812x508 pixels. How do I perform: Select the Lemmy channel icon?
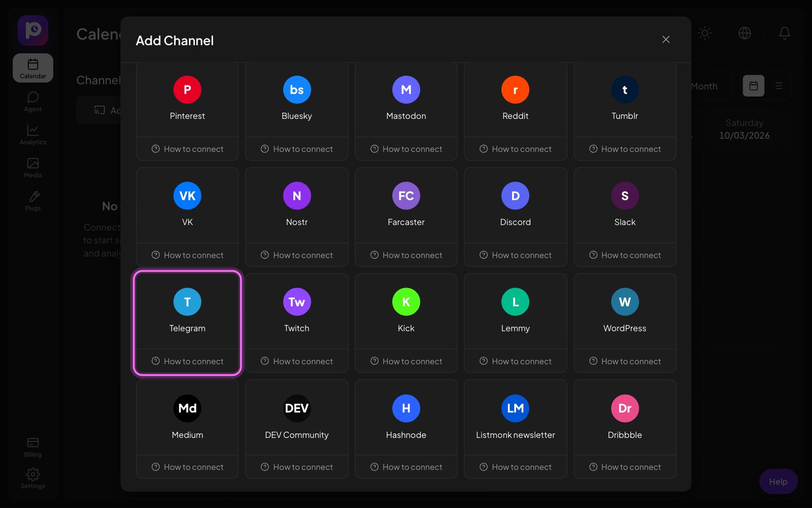point(515,302)
